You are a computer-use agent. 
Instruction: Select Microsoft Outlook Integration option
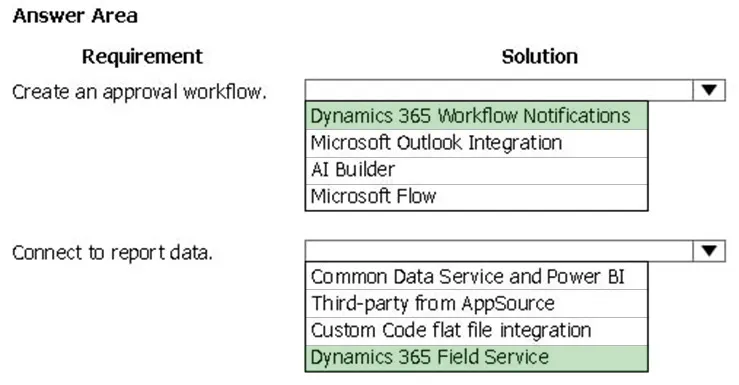476,143
